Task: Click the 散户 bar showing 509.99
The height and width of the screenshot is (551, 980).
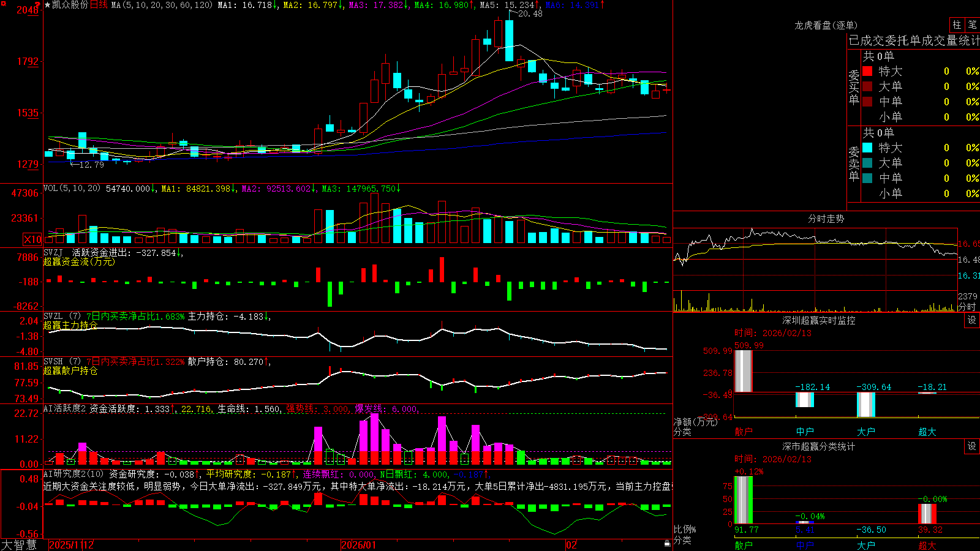Action: point(743,371)
